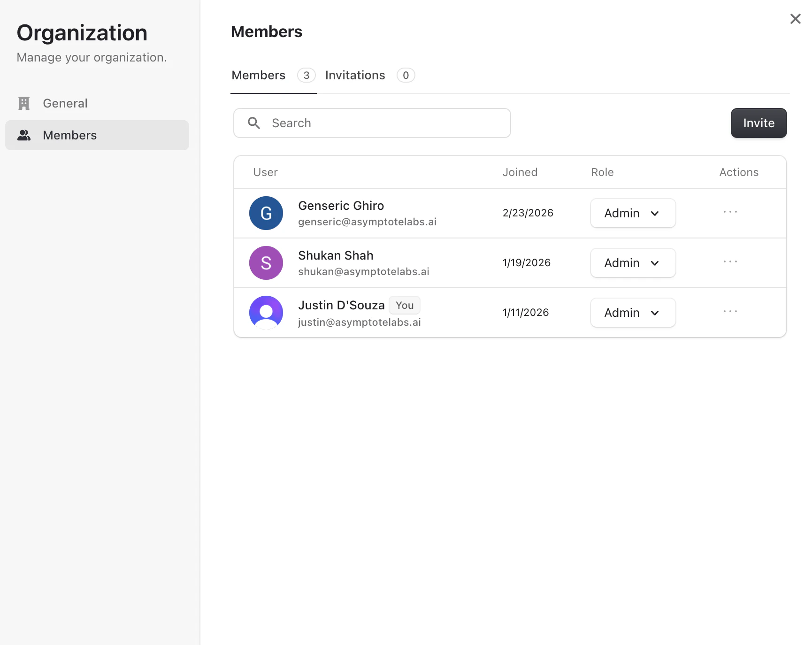Click Justin D'Souza's profile avatar
This screenshot has width=812, height=645.
(266, 312)
